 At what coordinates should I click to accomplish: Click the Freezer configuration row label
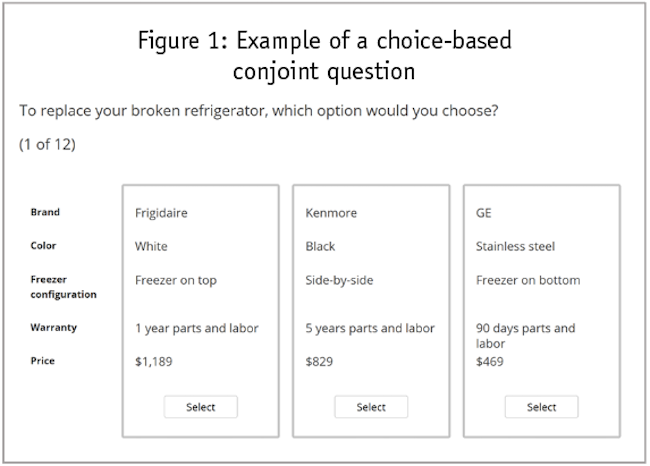point(63,287)
